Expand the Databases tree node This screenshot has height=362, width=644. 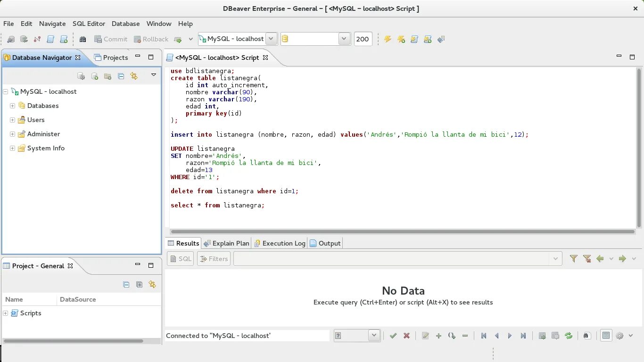pos(13,106)
